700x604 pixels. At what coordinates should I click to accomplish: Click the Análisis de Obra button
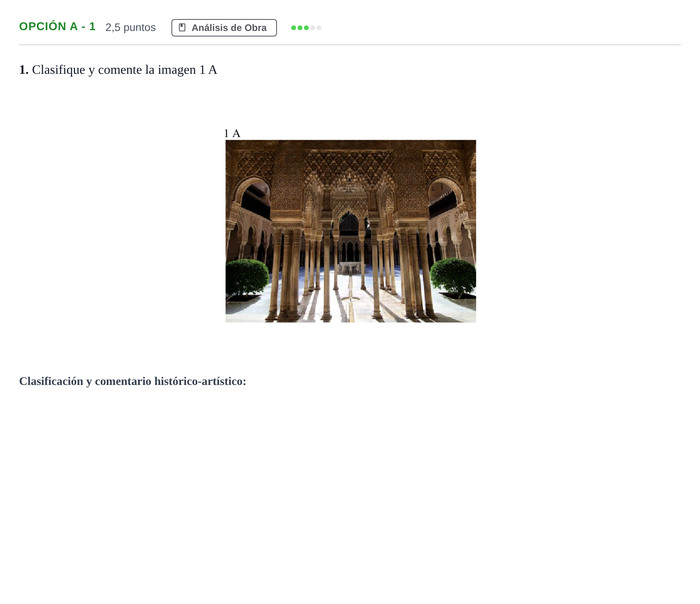point(224,28)
